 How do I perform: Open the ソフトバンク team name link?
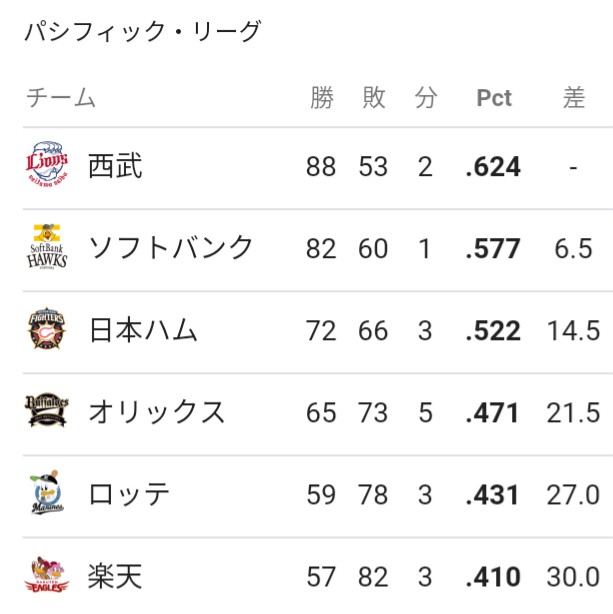pyautogui.click(x=170, y=248)
